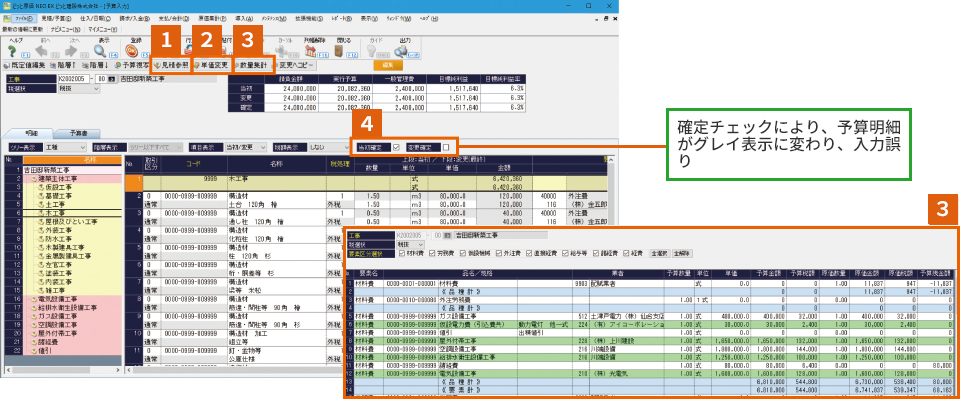Click the red 登録 register icon
The image size is (960, 399).
[132, 50]
